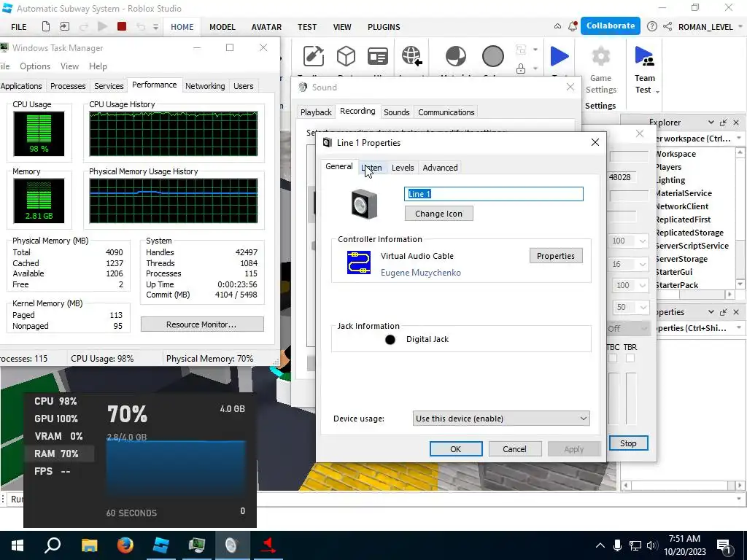This screenshot has width=747, height=560.
Task: Open the Explorer panel chevron menu
Action: click(x=711, y=122)
